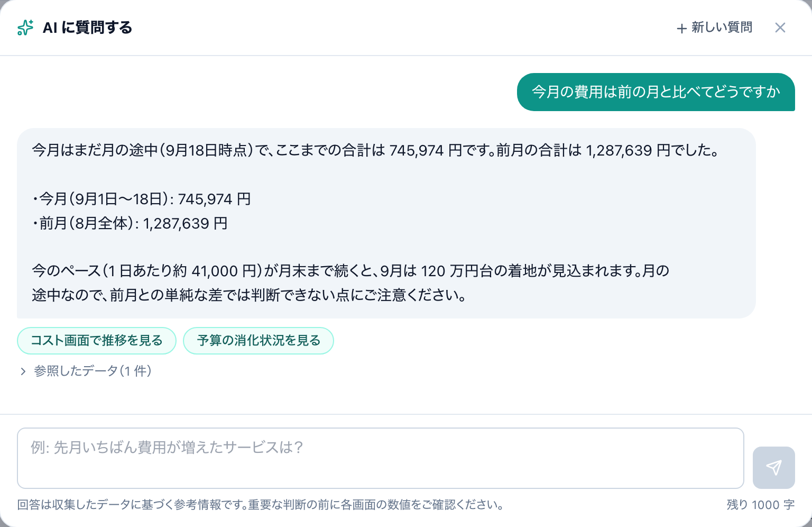
Task: Open the 参照したデータ(1 件) details label
Action: coord(93,371)
